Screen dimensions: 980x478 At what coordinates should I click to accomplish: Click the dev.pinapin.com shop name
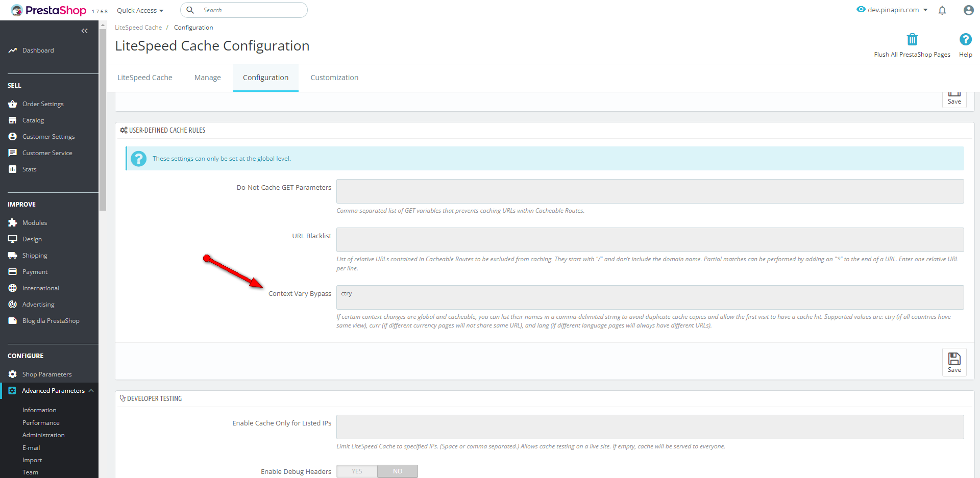(893, 10)
